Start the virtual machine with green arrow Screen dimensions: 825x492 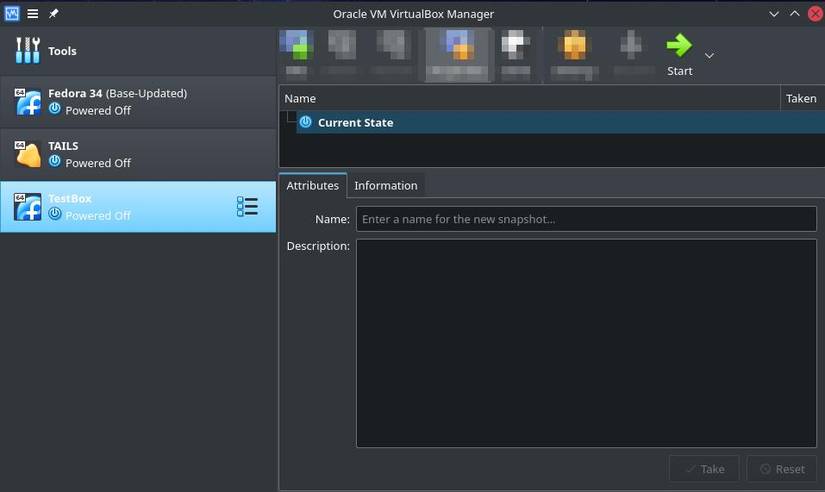click(679, 55)
